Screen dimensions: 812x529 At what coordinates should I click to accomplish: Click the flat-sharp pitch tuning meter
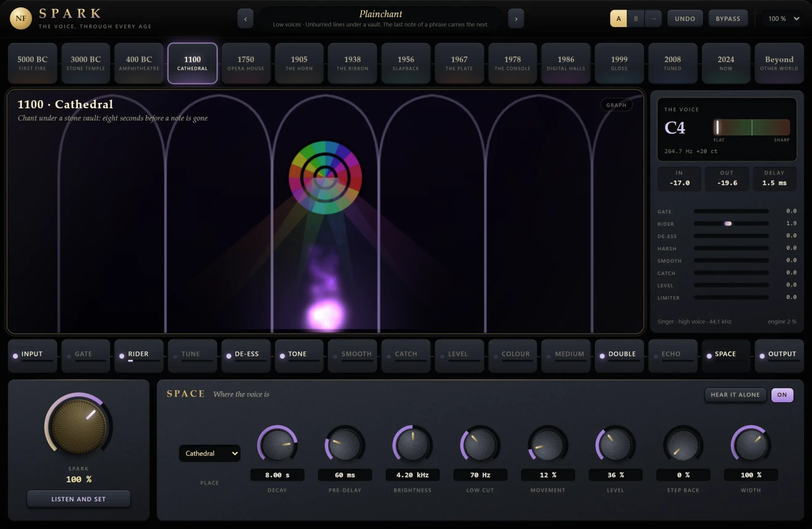coord(752,127)
